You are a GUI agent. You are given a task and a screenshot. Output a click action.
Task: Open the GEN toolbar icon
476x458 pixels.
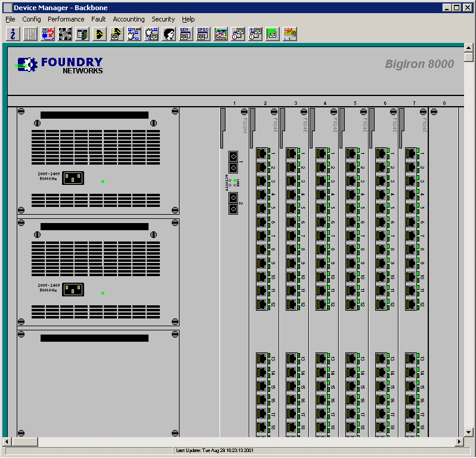tap(186, 34)
